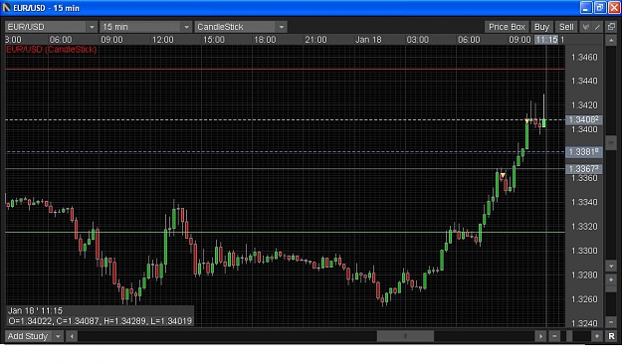
Task: Click the 1.3460 price axis label
Action: [584, 58]
